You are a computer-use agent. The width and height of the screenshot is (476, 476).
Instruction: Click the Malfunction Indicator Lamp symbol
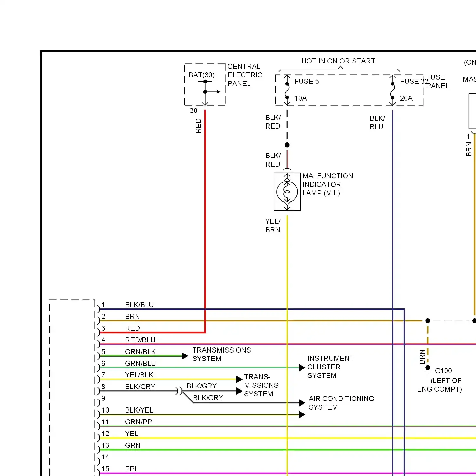[x=287, y=192]
